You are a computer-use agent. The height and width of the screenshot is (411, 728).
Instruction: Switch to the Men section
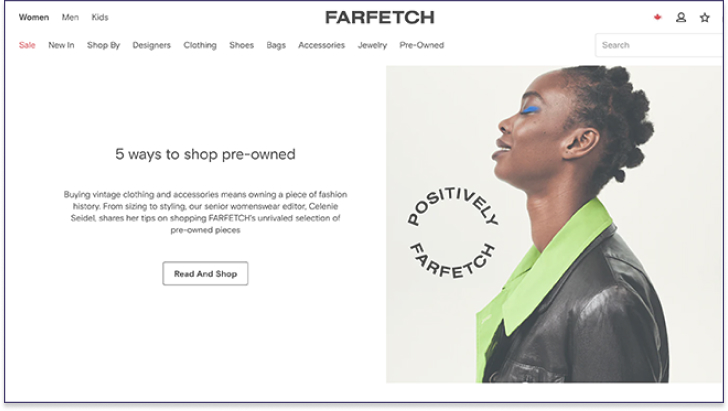[x=70, y=17]
